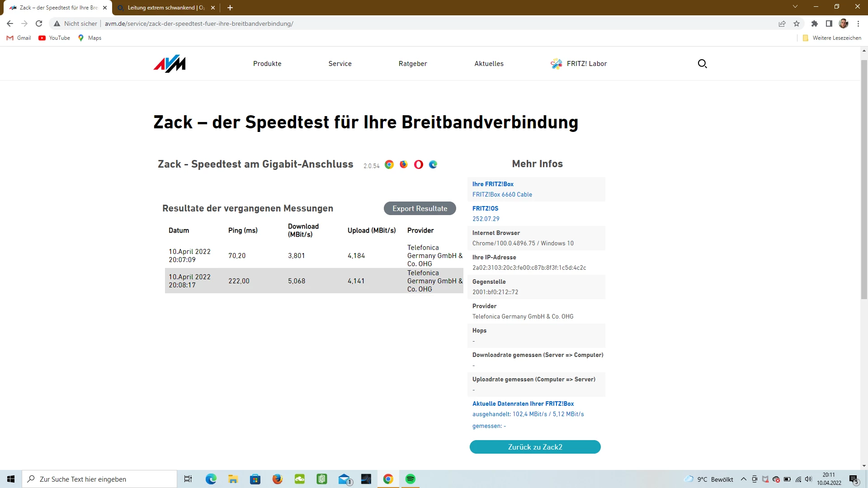This screenshot has width=868, height=488.
Task: Open the FRITZ!Box 6660 Cable link
Action: tap(502, 194)
